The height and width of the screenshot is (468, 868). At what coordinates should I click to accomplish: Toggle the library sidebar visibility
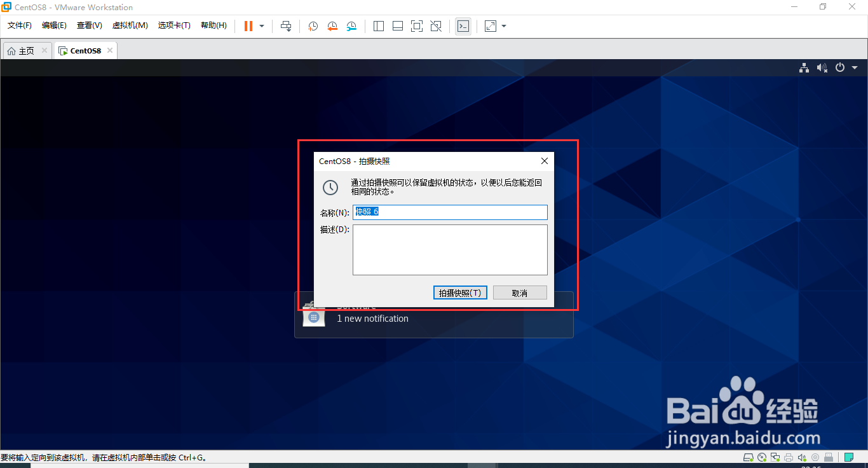coord(378,26)
